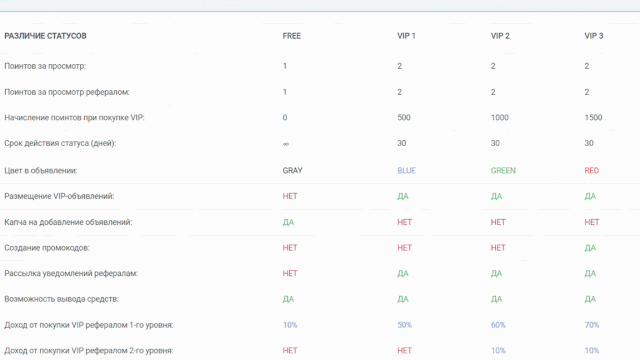Click НЕТ for FREE in Размещение VIP-объявлений
The width and height of the screenshot is (640, 360).
[x=290, y=196]
